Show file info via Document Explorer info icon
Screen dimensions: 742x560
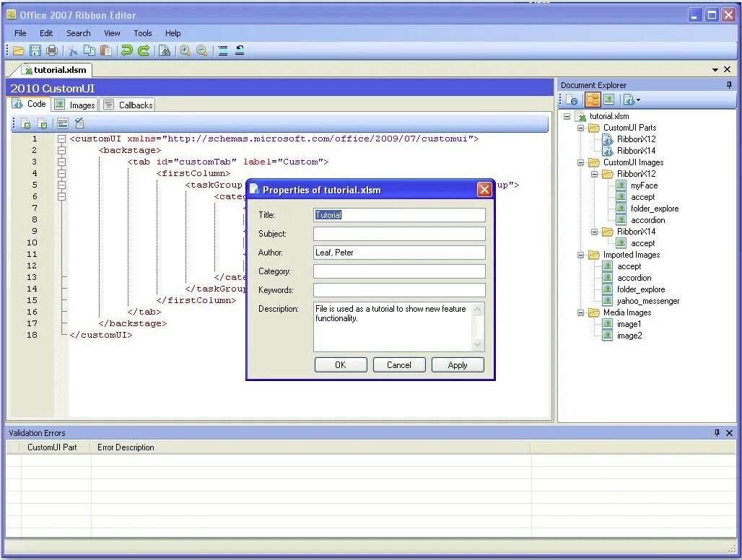point(571,99)
